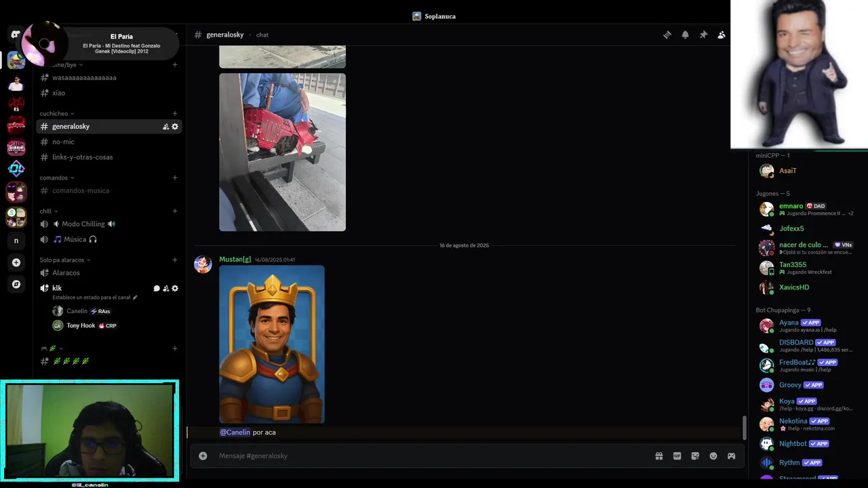
Task: Open the cyan square logo server
Action: click(16, 169)
